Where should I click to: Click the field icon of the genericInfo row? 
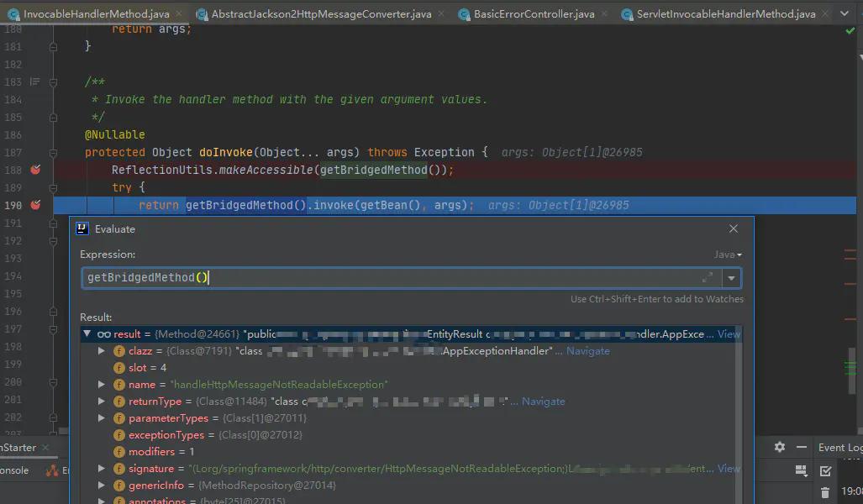(x=118, y=486)
